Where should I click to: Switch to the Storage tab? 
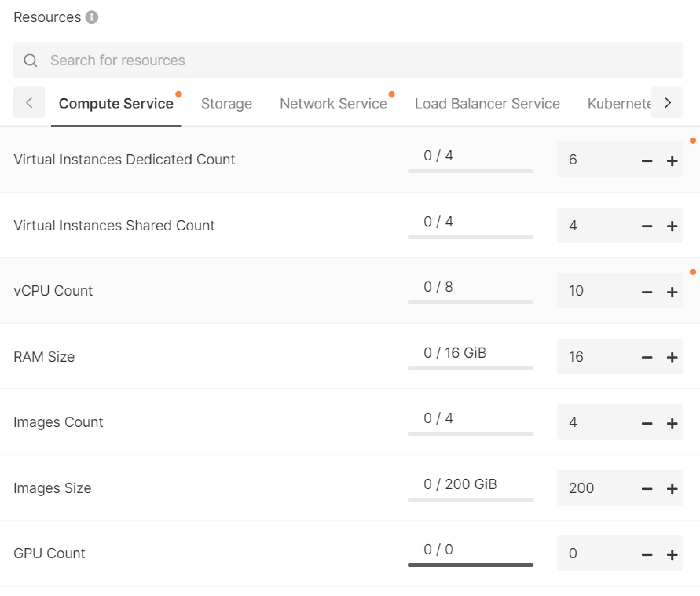click(x=226, y=104)
